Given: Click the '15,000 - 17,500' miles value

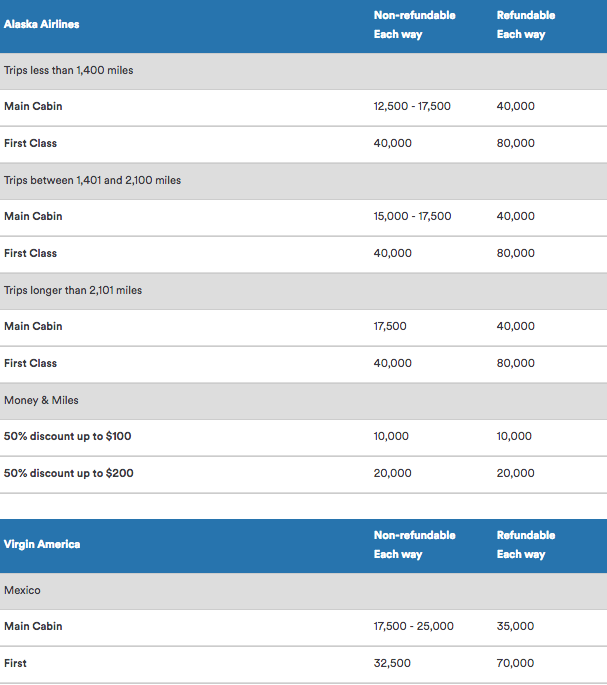Looking at the screenshot, I should pyautogui.click(x=412, y=216).
